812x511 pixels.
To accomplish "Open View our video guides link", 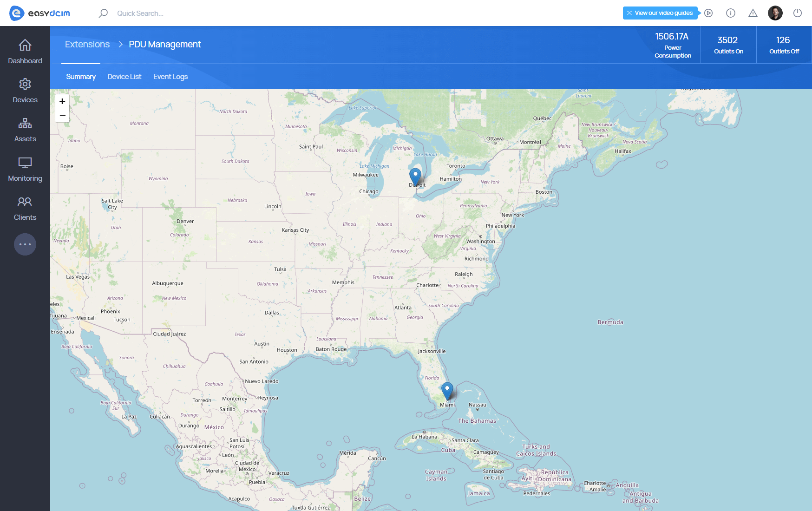I will click(663, 13).
